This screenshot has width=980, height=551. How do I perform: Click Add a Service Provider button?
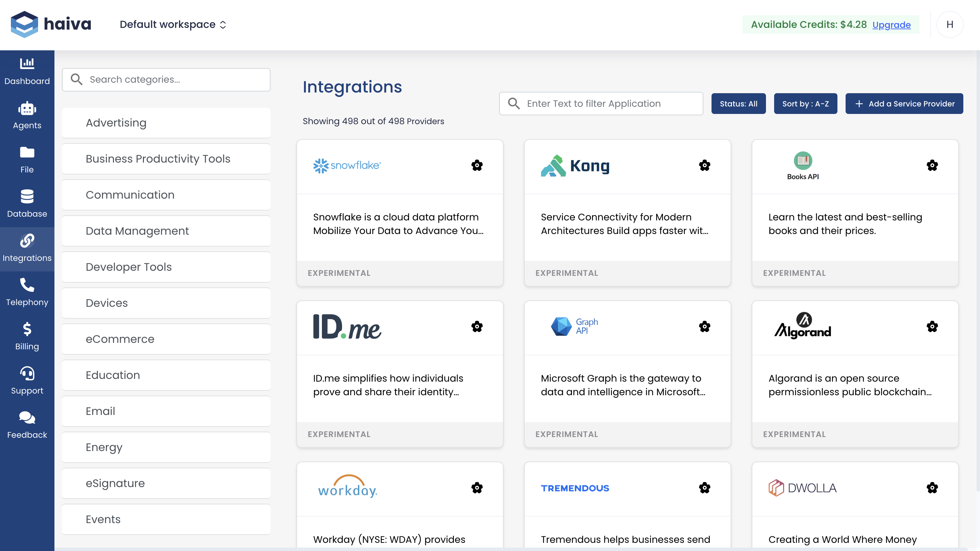[x=904, y=104]
